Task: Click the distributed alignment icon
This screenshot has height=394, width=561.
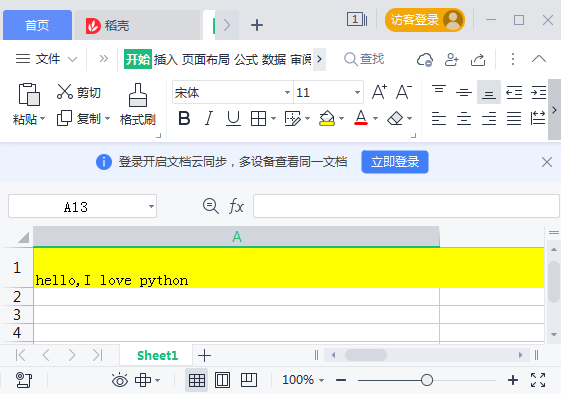Action: (x=538, y=118)
